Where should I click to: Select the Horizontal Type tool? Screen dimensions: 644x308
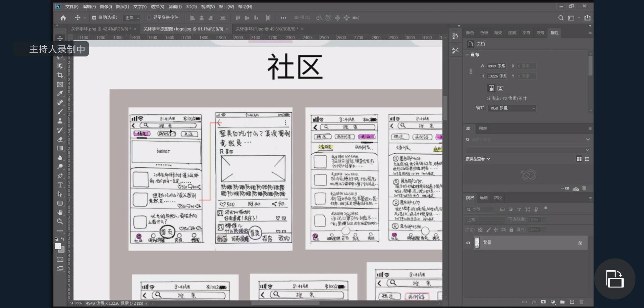pyautogui.click(x=60, y=185)
